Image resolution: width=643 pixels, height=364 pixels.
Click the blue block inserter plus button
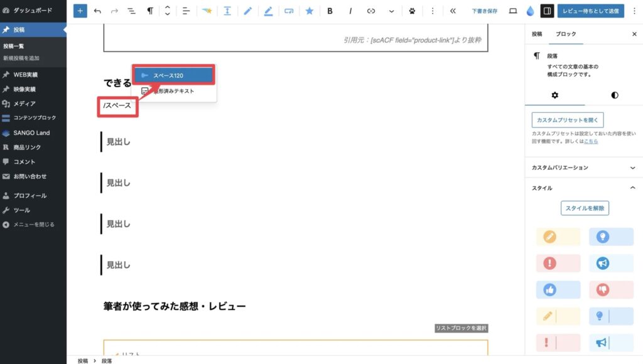click(80, 11)
